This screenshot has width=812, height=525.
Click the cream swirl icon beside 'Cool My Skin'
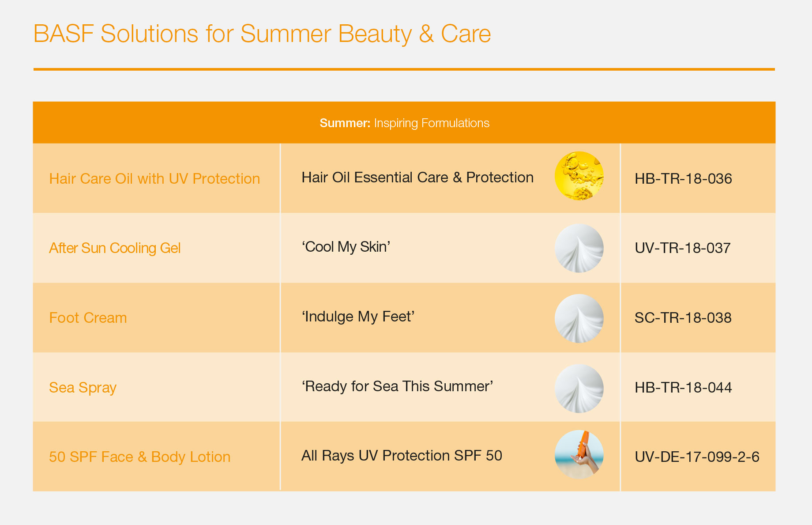579,248
